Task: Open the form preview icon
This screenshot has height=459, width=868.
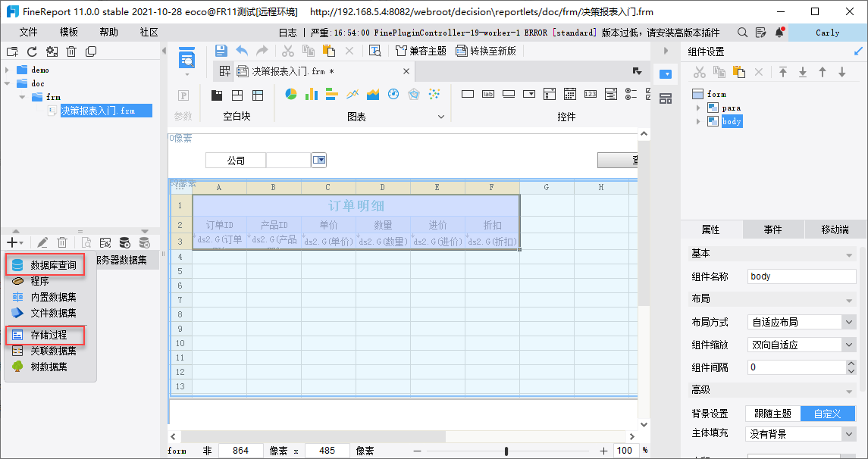Action: coord(186,58)
